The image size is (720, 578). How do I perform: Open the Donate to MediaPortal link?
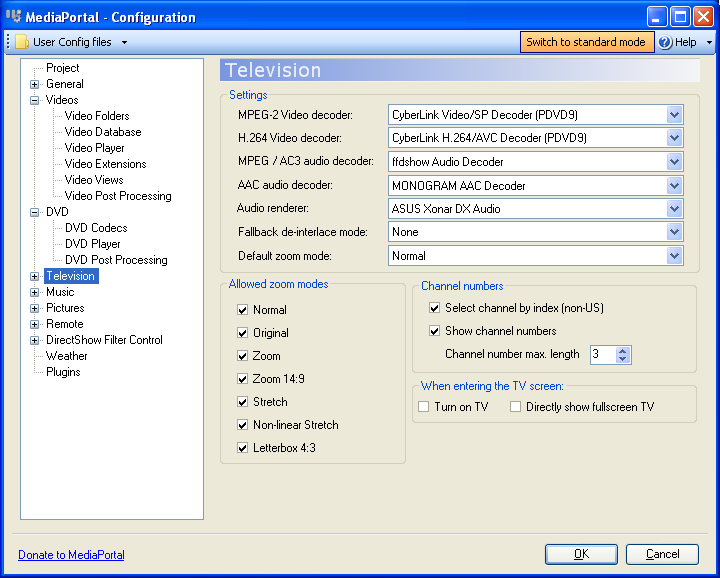pyautogui.click(x=71, y=555)
